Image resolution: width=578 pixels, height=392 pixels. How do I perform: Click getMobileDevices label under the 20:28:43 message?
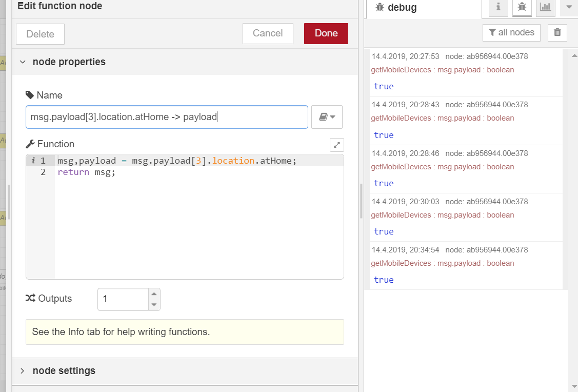tap(401, 118)
